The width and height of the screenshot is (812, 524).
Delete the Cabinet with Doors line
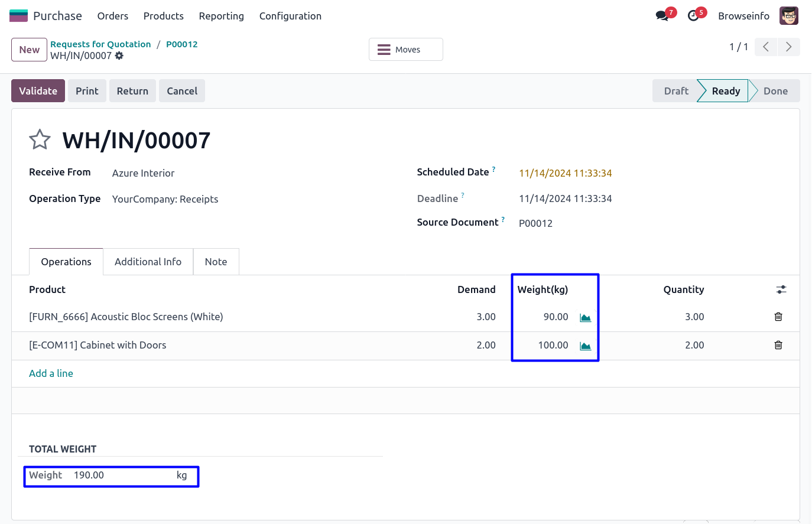point(778,345)
